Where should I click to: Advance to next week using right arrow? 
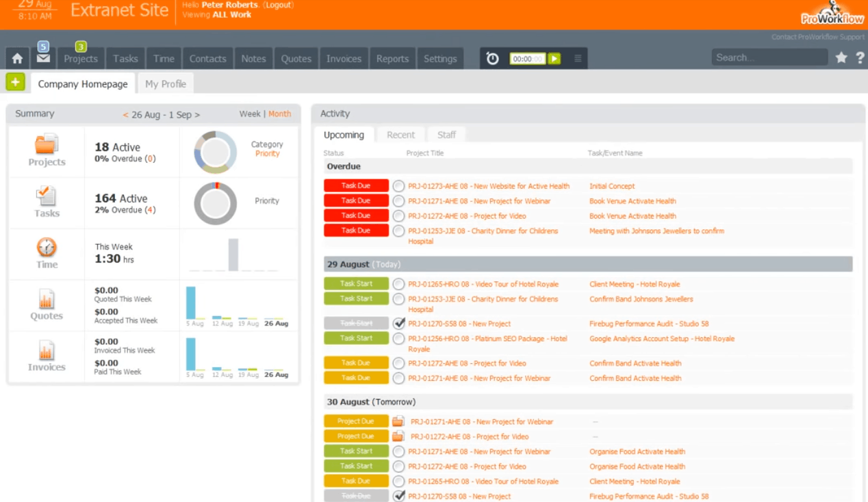(197, 115)
